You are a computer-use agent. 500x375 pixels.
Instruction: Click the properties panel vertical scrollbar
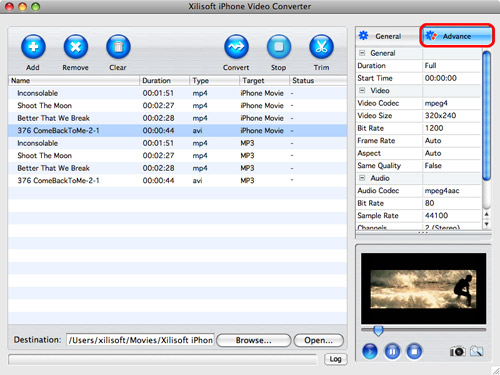point(487,115)
